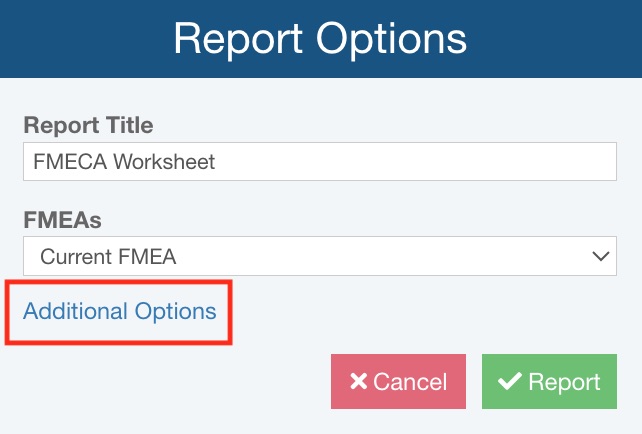Show more settings via Additional Options

coord(120,311)
